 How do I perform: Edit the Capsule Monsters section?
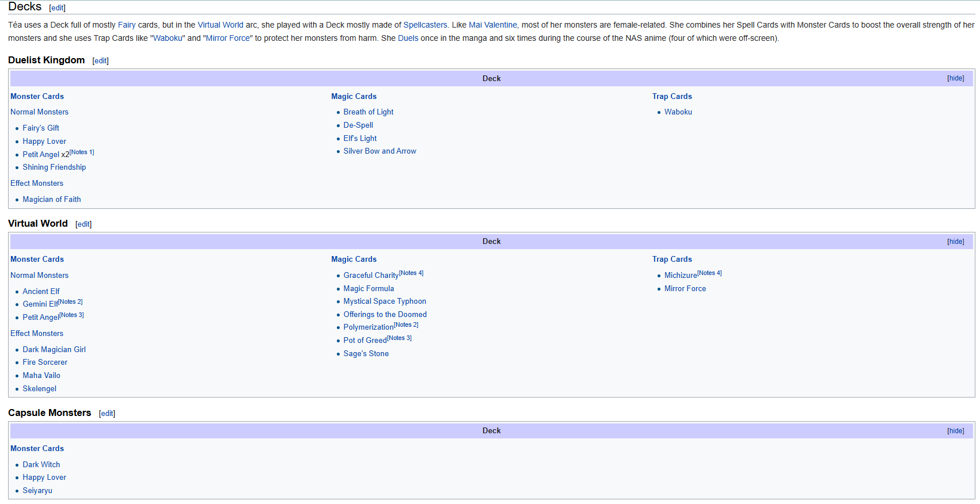[107, 414]
